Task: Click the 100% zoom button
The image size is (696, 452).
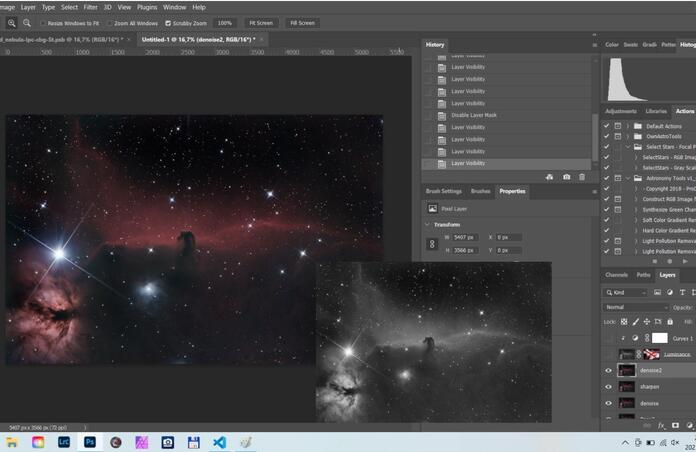Action: [x=225, y=23]
